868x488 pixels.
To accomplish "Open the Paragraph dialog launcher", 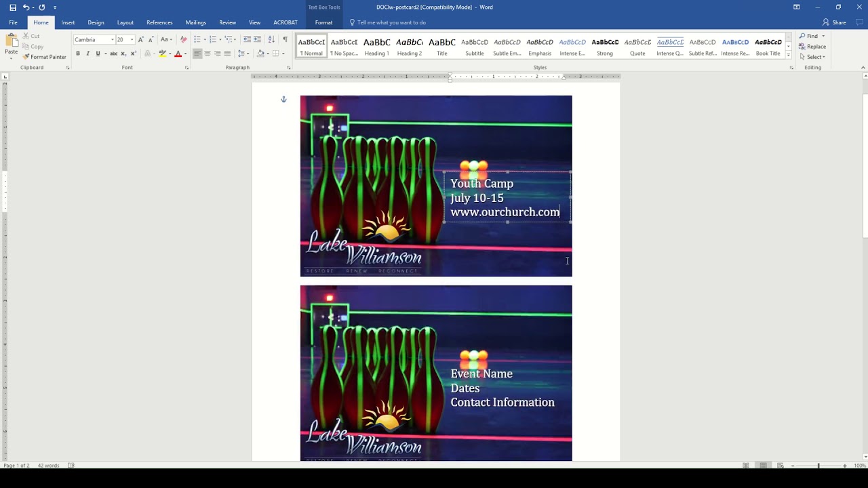I will click(x=289, y=68).
